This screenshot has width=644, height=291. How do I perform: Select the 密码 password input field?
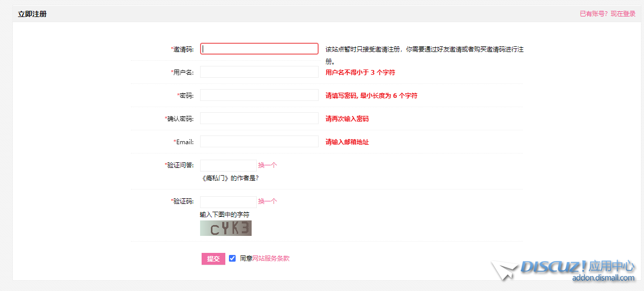pyautogui.click(x=259, y=95)
